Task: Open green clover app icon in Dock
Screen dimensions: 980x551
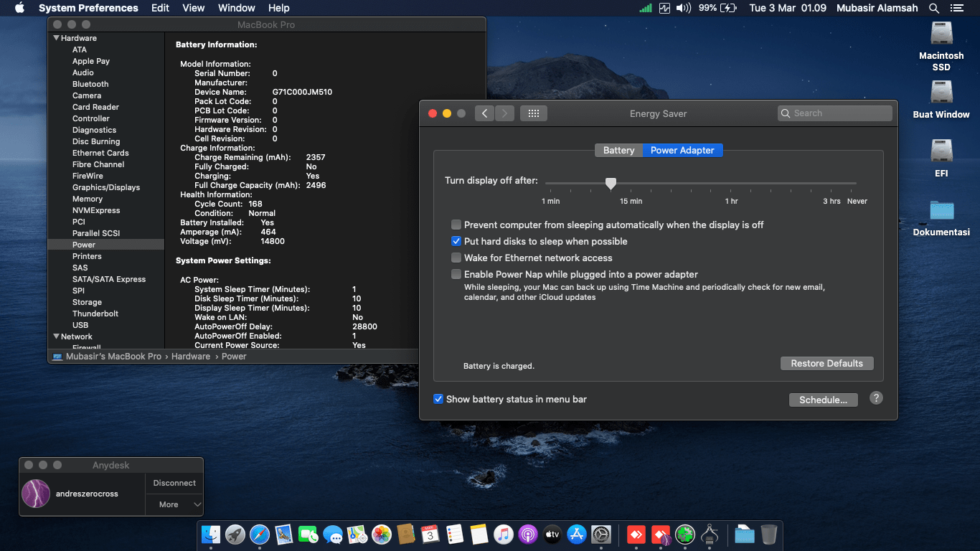Action: pos(685,534)
